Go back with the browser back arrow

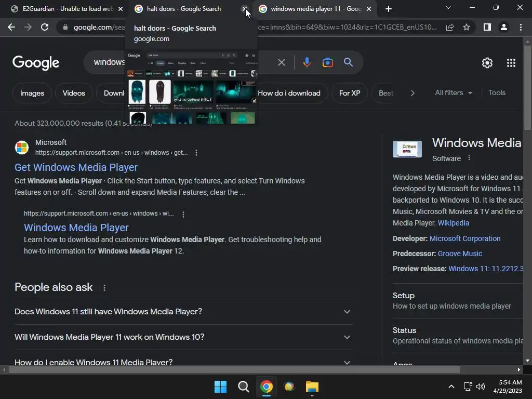pos(11,27)
